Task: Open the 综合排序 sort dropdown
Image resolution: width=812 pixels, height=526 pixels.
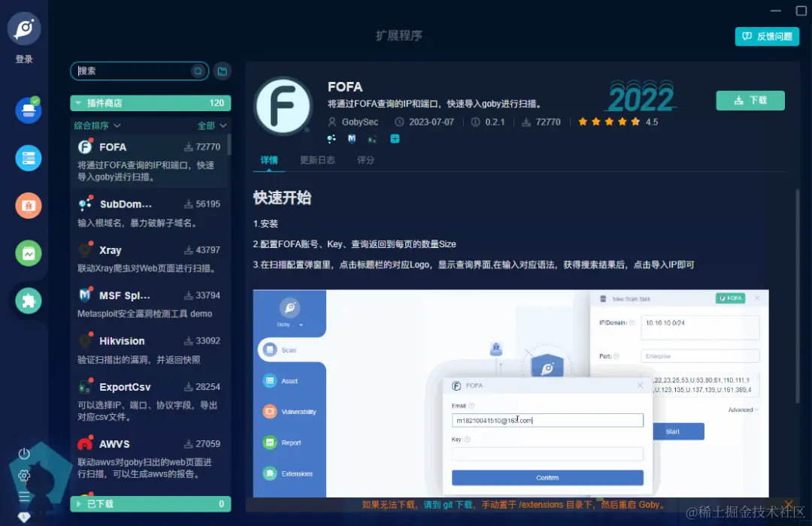Action: pyautogui.click(x=97, y=125)
